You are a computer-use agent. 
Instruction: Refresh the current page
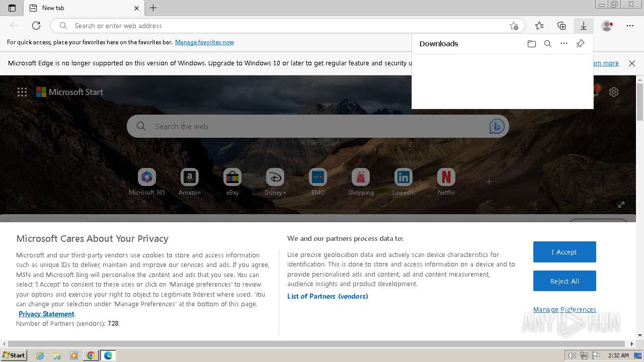[x=36, y=26]
